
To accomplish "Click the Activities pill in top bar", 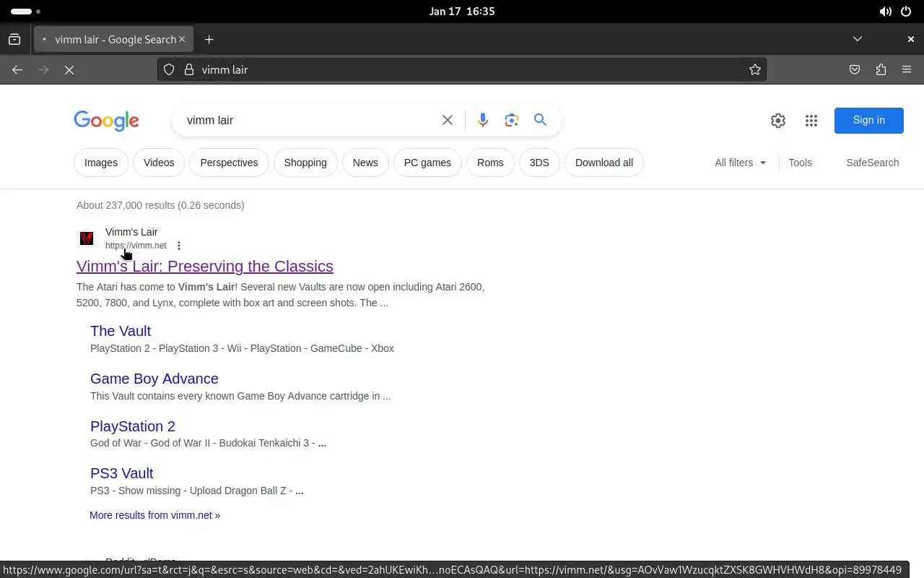I will pyautogui.click(x=21, y=12).
